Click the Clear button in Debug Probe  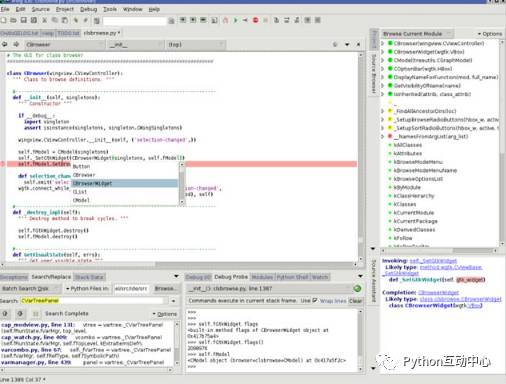(x=355, y=301)
